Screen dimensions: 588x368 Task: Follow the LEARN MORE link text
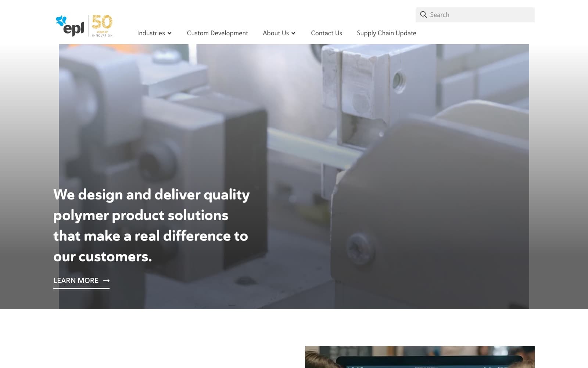(76, 280)
